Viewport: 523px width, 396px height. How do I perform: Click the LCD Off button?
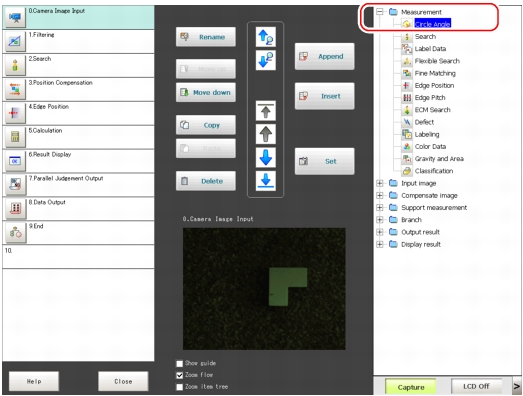tap(476, 386)
